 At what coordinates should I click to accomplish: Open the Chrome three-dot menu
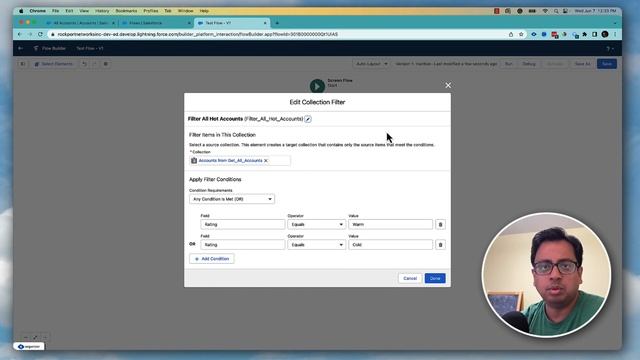pos(615,34)
